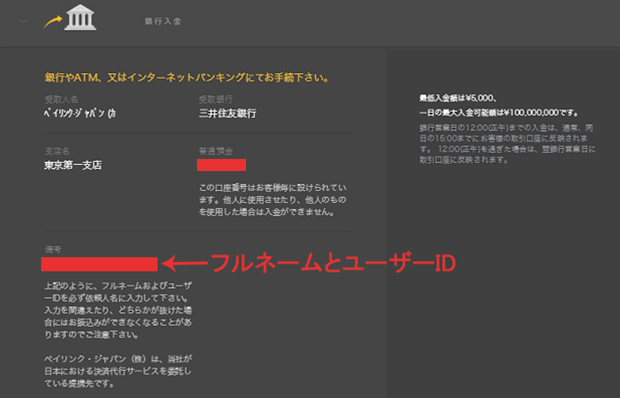This screenshot has width=620, height=398.
Task: Click the 銀行営業日の12:00 processing time note
Action: pos(507,144)
